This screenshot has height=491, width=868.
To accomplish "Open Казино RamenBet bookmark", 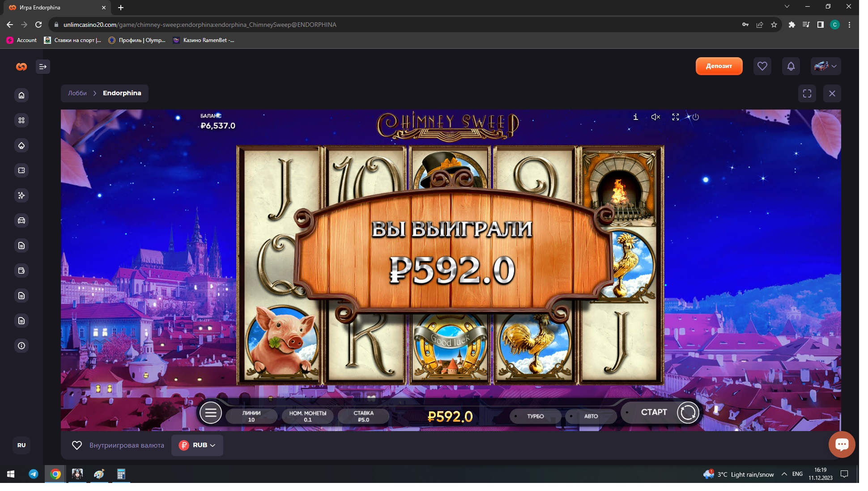I will point(204,40).
